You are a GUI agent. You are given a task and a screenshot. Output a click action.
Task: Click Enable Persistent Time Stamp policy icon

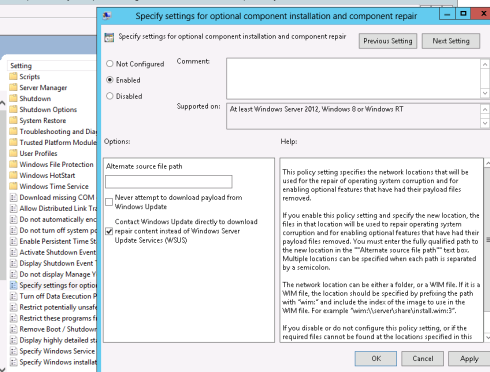[x=13, y=241]
